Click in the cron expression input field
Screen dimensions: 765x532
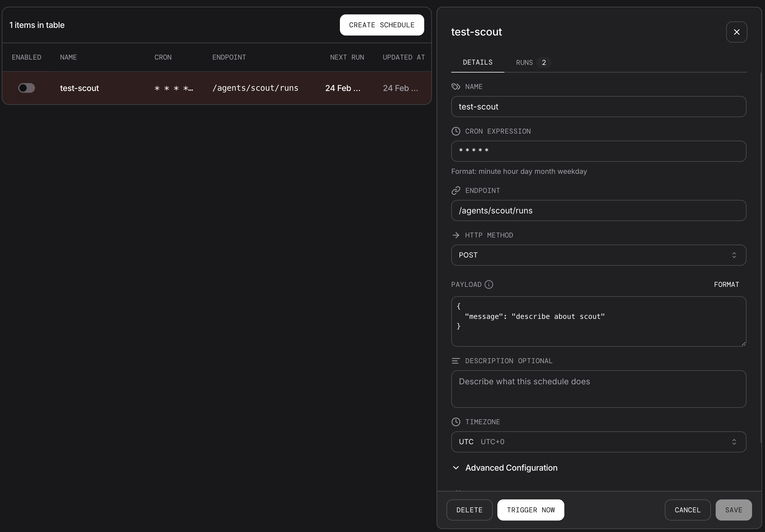pos(598,151)
